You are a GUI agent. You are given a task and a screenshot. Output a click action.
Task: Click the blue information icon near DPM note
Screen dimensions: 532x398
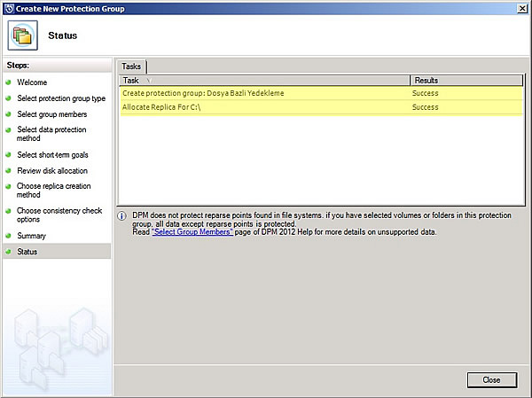click(x=122, y=216)
